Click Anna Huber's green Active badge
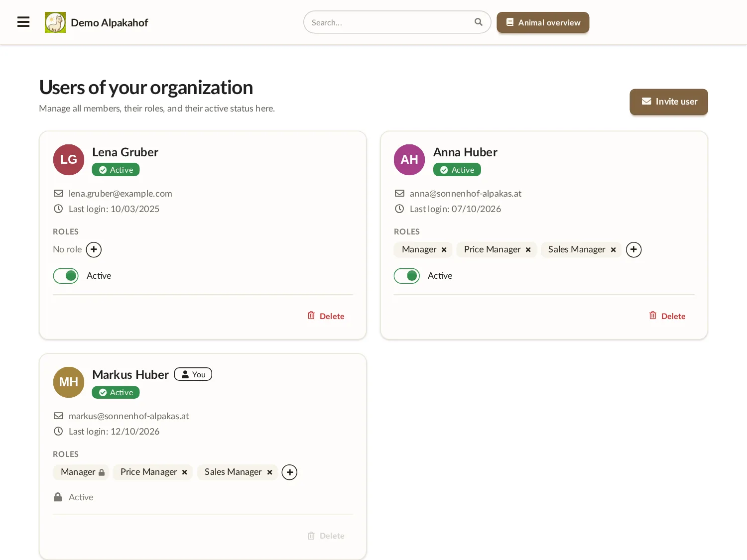747x560 pixels. (457, 170)
